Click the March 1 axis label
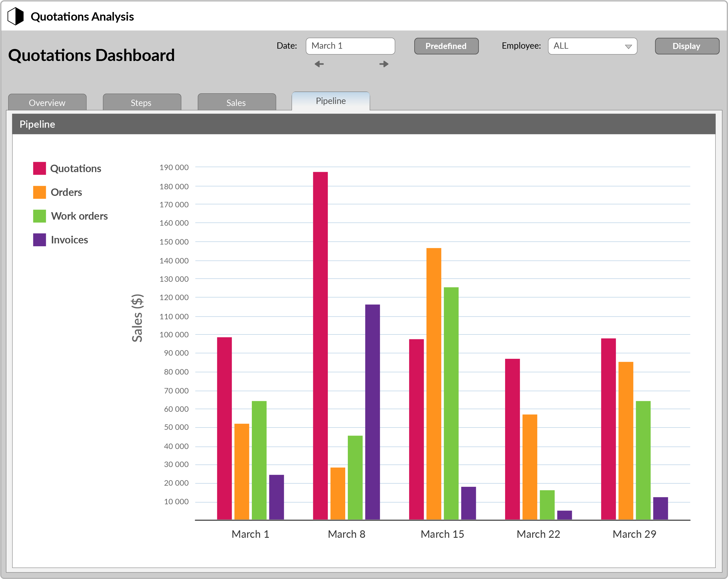 pos(250,534)
